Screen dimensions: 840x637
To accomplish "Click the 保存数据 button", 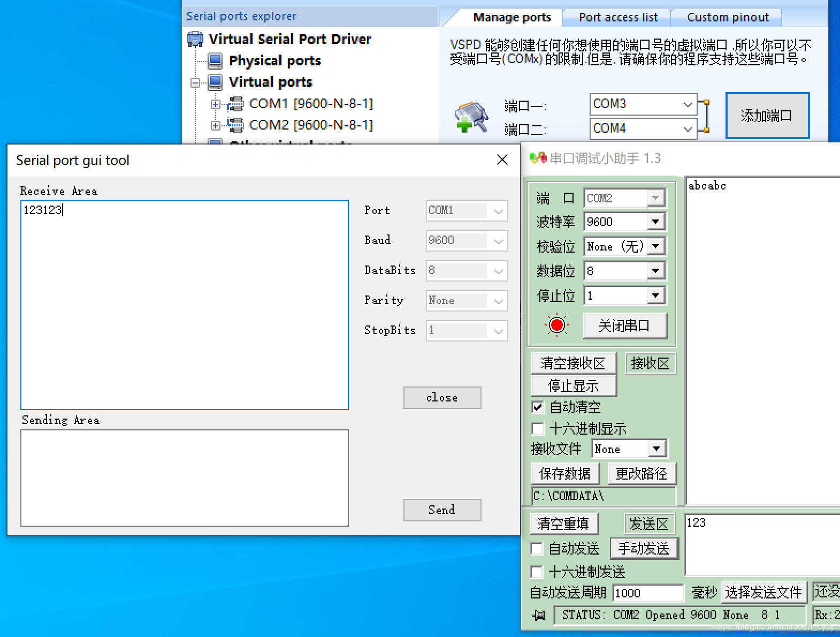I will tap(565, 474).
